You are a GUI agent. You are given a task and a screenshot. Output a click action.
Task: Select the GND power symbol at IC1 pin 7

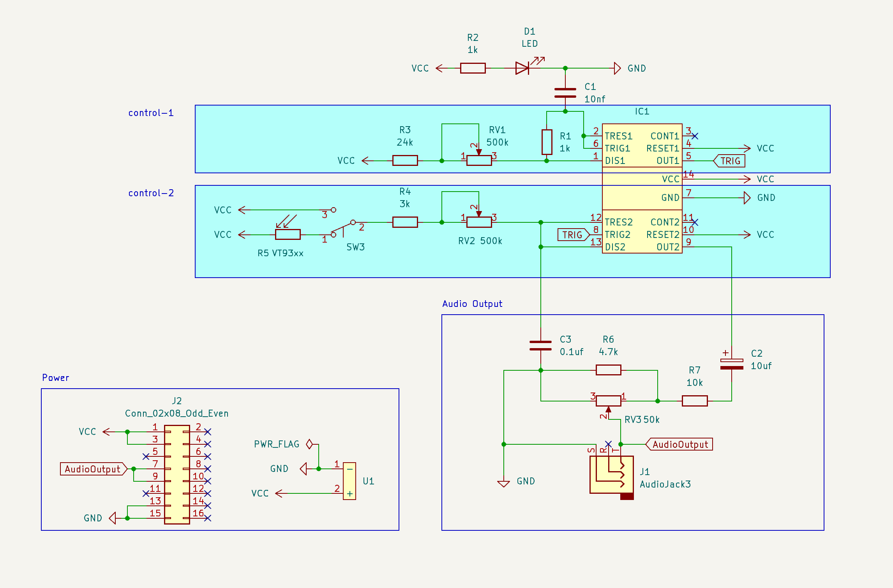click(747, 198)
